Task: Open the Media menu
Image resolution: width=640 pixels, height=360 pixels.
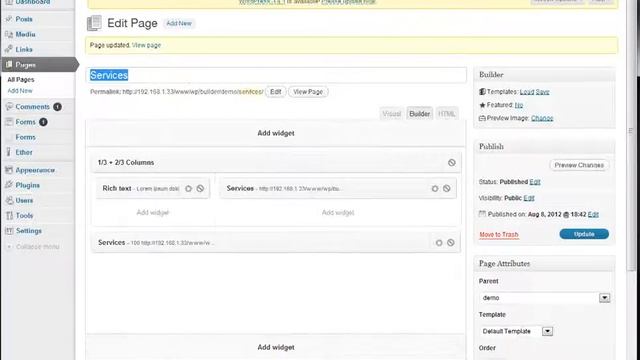Action: pos(25,34)
